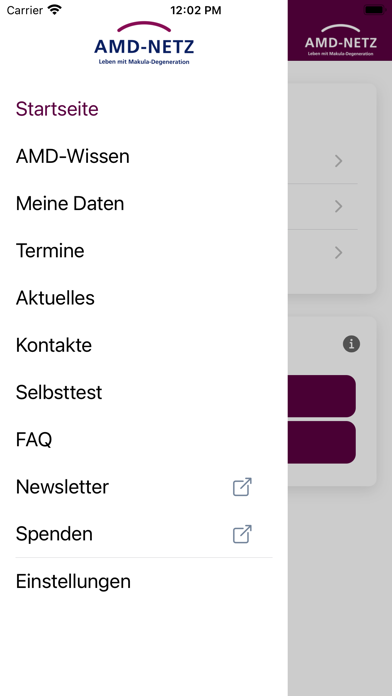This screenshot has width=392, height=696.
Task: Tap the white AMD-NETZ logo in purple header
Action: click(341, 40)
